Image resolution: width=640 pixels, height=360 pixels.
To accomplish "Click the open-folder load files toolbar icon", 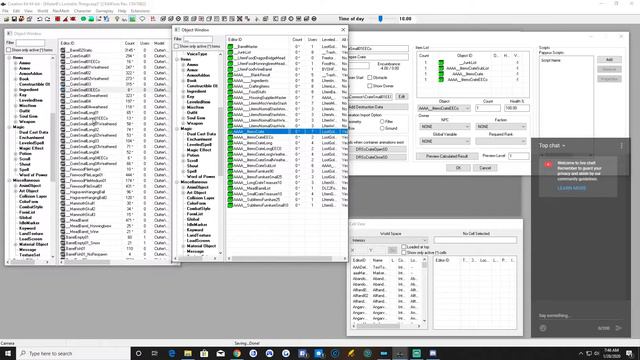I will click(x=7, y=19).
